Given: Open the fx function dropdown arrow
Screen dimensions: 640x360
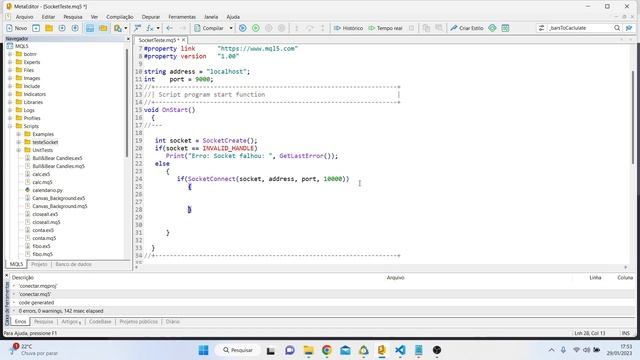Looking at the screenshot, I should click(x=158, y=28).
